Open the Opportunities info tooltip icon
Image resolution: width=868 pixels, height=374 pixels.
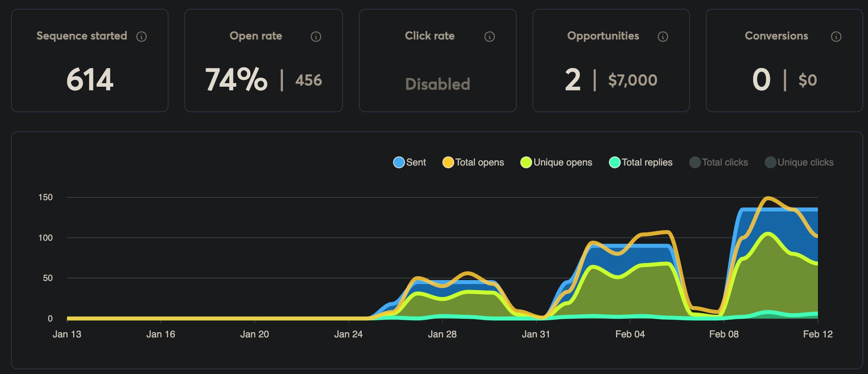click(x=663, y=37)
